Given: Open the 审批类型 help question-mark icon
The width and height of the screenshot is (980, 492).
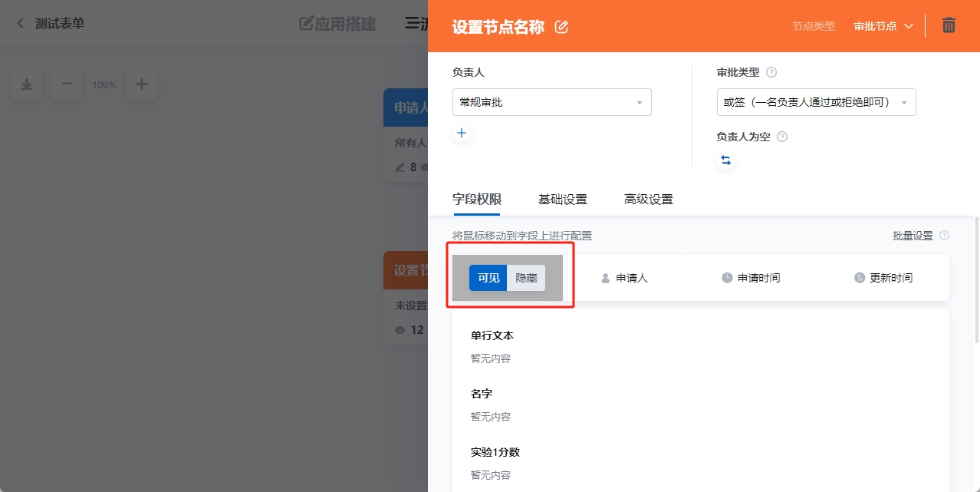Looking at the screenshot, I should coord(771,71).
